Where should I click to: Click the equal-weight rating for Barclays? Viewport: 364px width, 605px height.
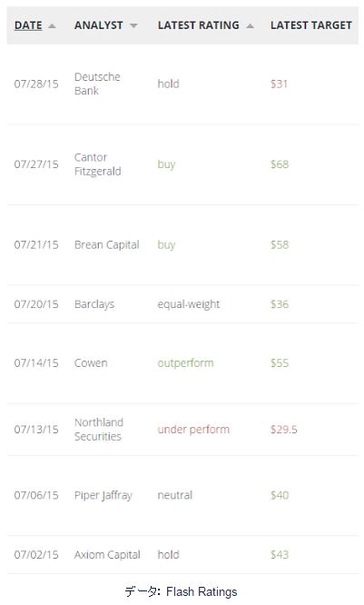pyautogui.click(x=189, y=304)
